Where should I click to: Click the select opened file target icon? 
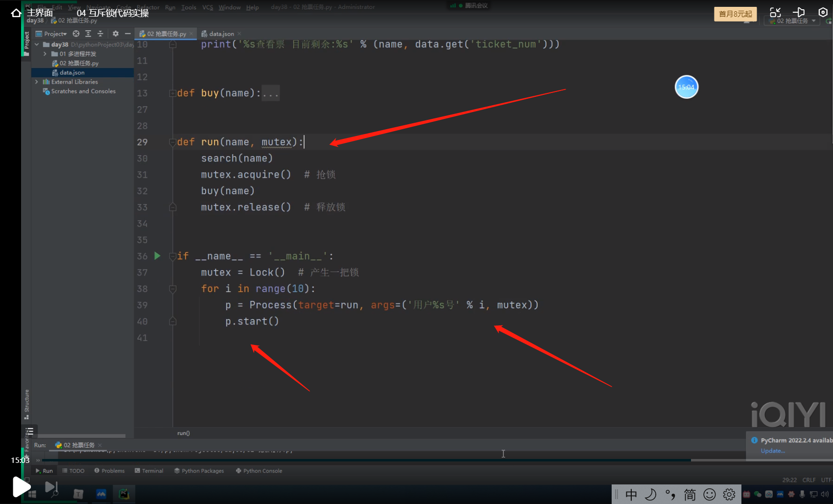[x=76, y=34]
